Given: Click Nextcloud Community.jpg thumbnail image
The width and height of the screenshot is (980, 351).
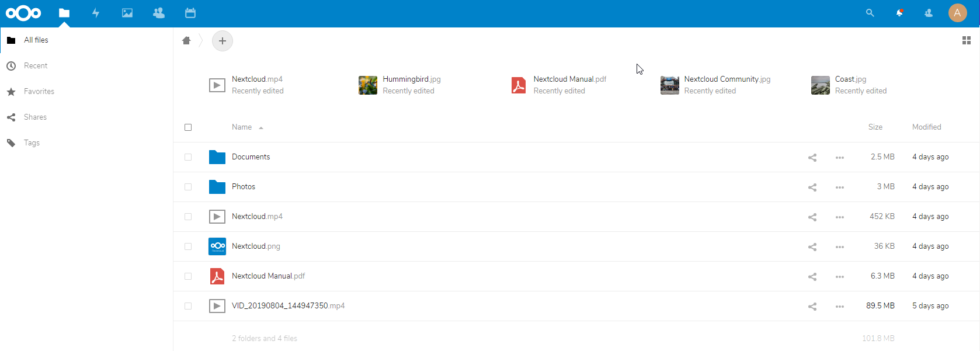Looking at the screenshot, I should tap(670, 85).
